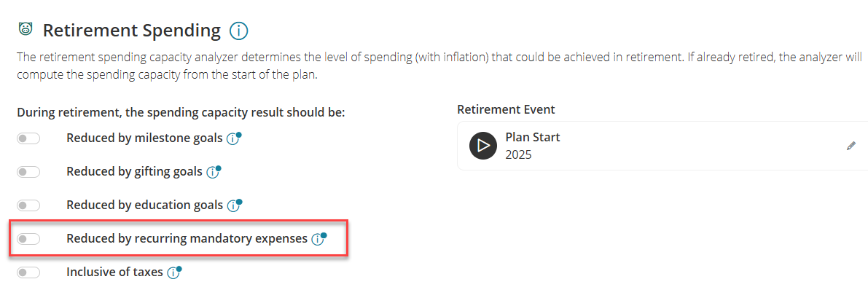Click the info icon beside Retirement Spending heading

point(238,31)
